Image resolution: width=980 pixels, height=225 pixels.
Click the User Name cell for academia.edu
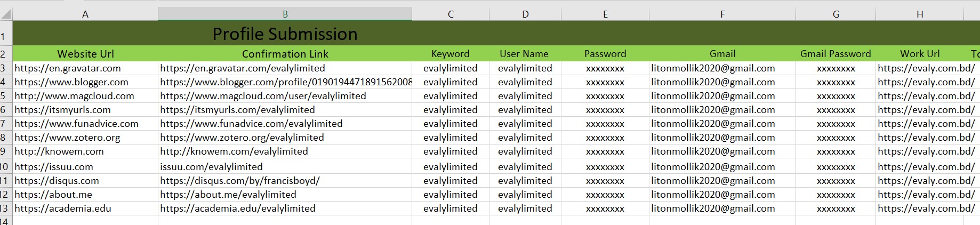[525, 208]
